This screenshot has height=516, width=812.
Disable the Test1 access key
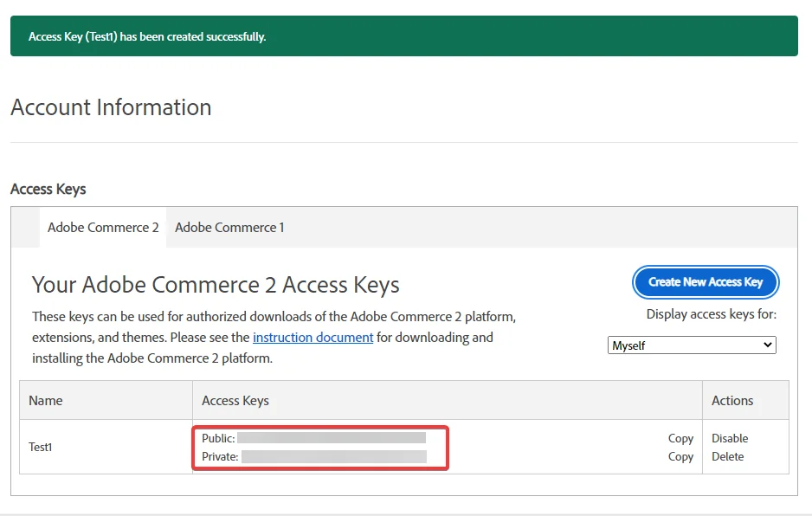(730, 438)
